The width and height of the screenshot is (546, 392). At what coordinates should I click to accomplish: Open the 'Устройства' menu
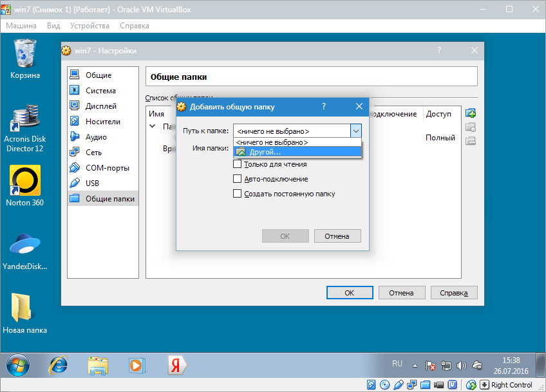click(89, 26)
